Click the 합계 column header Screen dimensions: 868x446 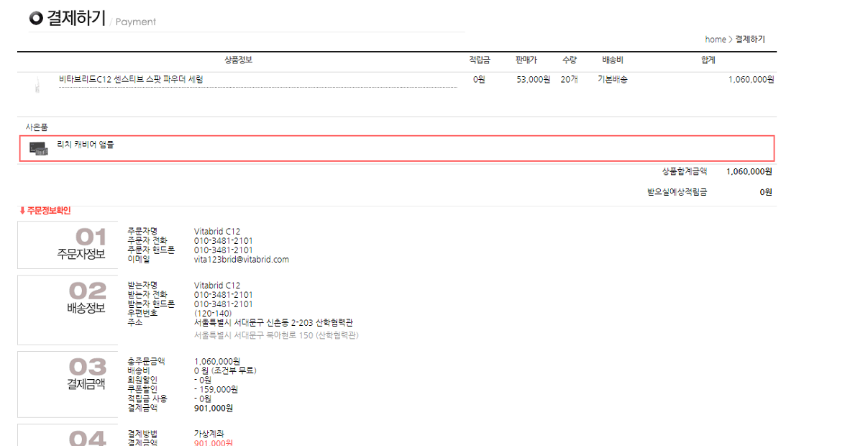click(708, 60)
